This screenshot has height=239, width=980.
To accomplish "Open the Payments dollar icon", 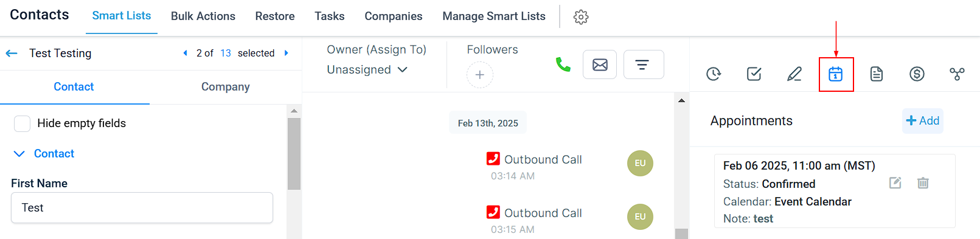I will (917, 74).
